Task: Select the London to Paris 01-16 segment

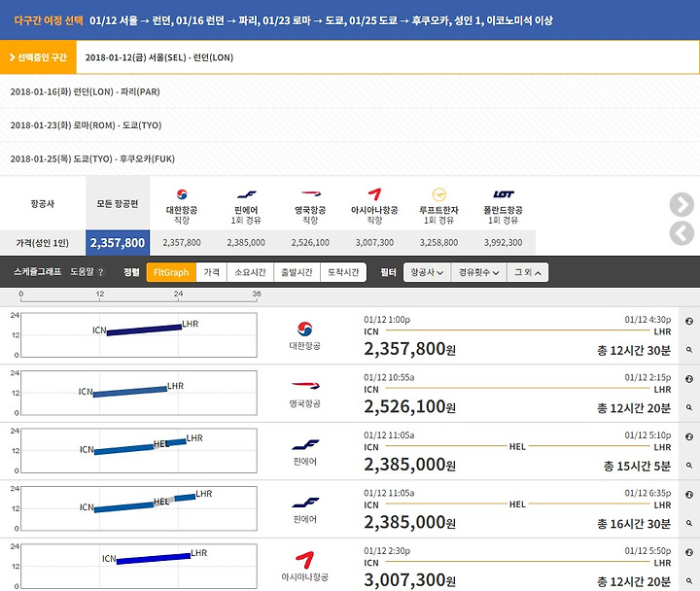Action: 85,91
